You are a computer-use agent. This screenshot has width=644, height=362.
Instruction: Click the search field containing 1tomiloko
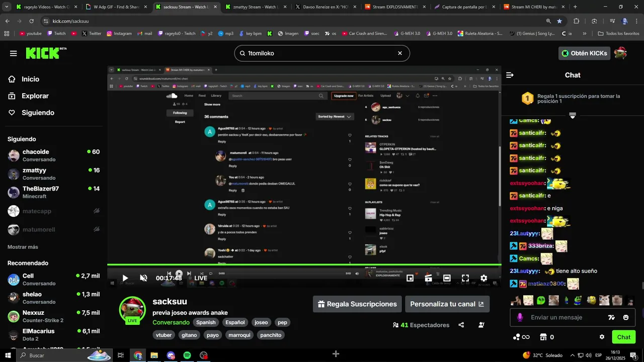pos(322,53)
